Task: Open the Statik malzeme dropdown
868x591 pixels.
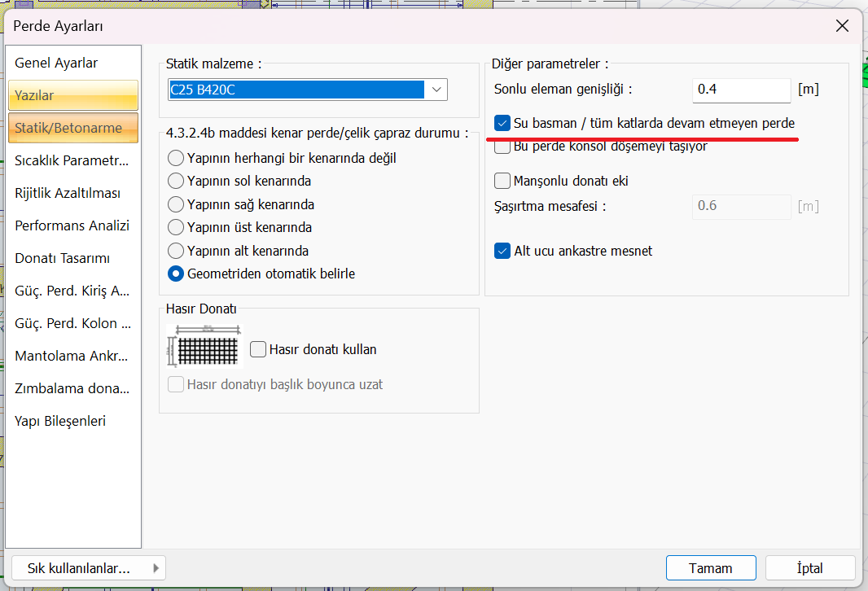Action: [436, 90]
